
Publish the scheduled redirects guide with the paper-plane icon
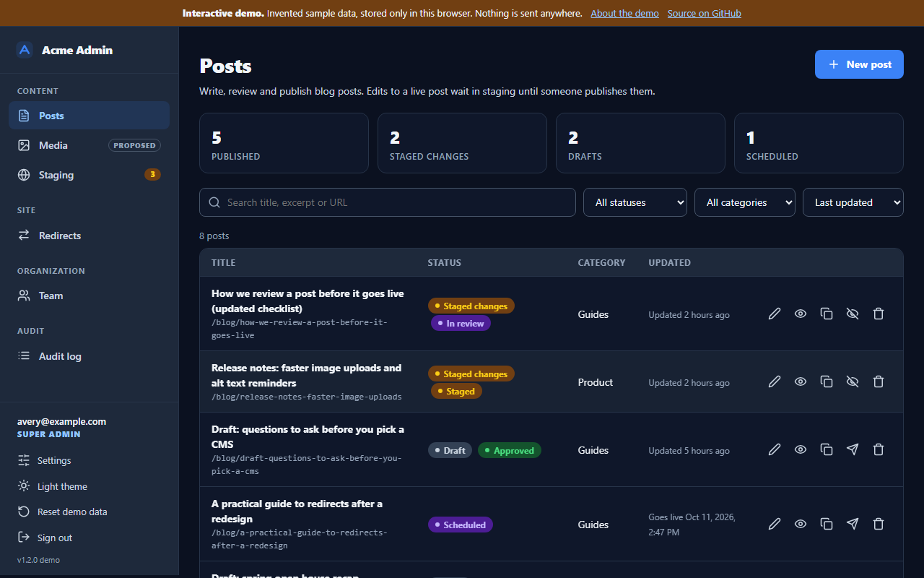pyautogui.click(x=853, y=524)
